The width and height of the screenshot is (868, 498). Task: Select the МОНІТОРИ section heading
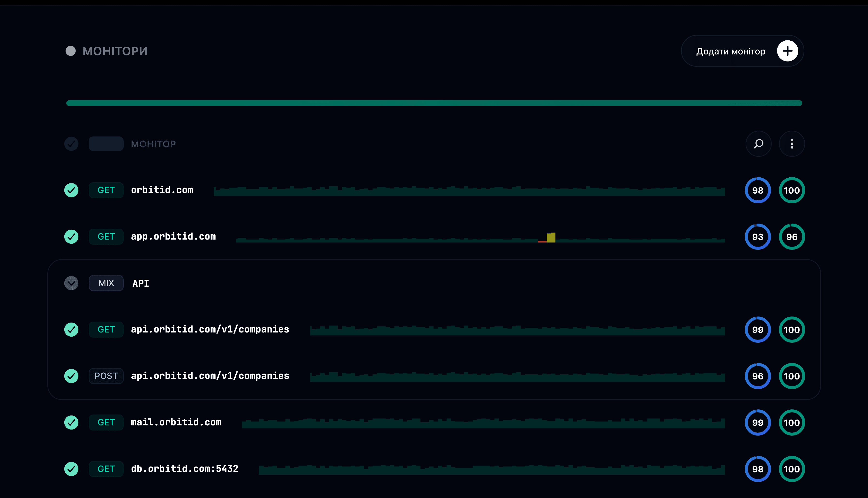coord(115,51)
